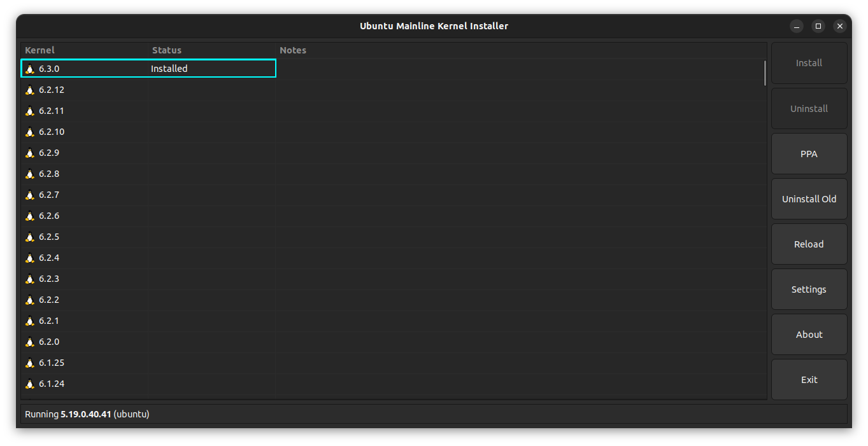Viewport: 868px width, 446px height.
Task: Click the Ubuntu Mainline Kernel Installer title
Action: tap(434, 26)
